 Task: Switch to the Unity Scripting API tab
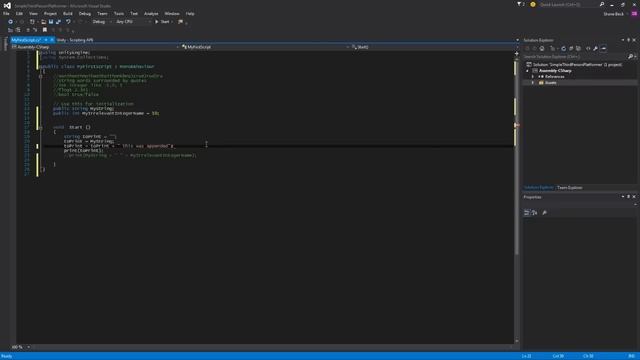pos(75,40)
